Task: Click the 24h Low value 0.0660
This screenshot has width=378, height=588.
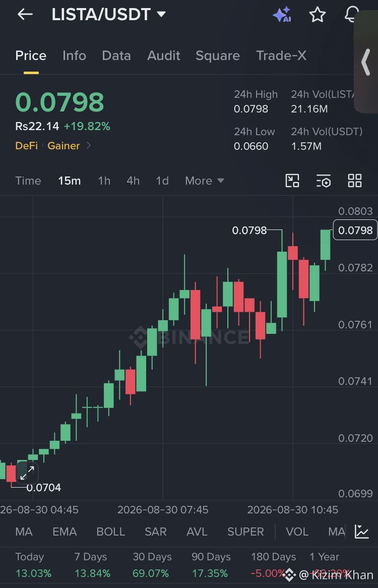Action: tap(251, 146)
